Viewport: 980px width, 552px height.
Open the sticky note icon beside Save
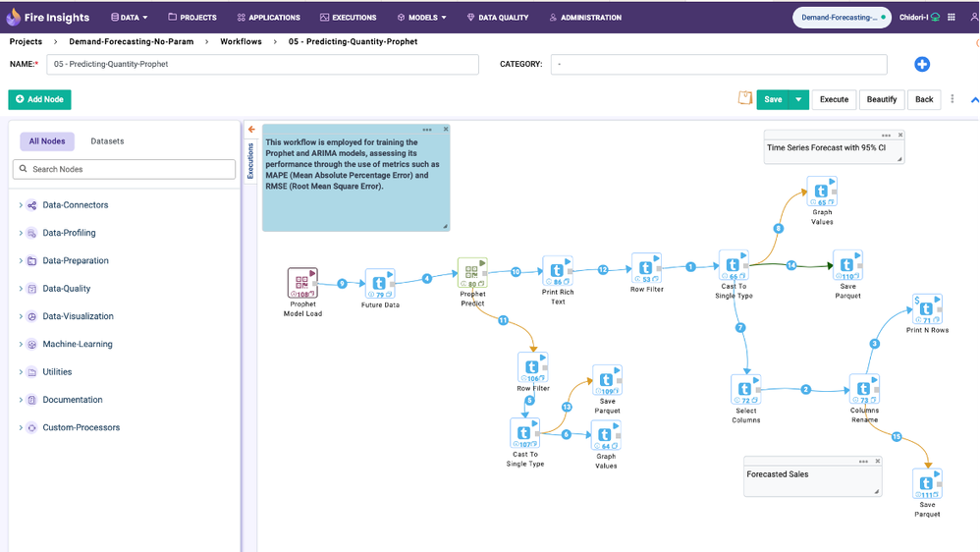click(x=744, y=98)
